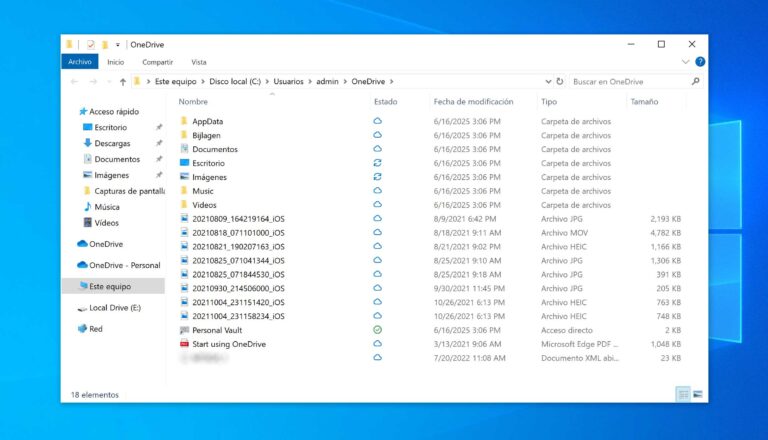Click the OneDrive cloud icon in sidebar

pyautogui.click(x=82, y=244)
